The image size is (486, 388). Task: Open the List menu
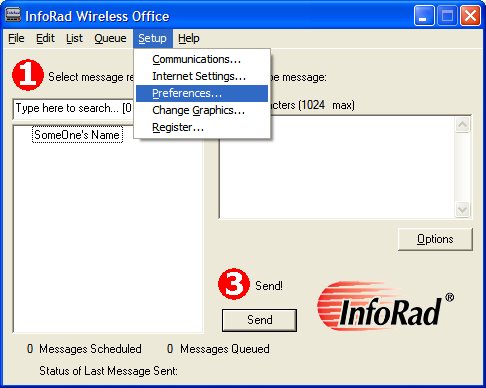74,38
